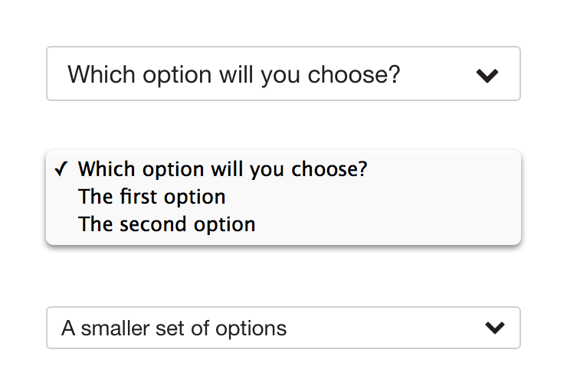Viewport: 567px width, 392px height.
Task: Click the checkmark beside the selected menu option
Action: (61, 169)
